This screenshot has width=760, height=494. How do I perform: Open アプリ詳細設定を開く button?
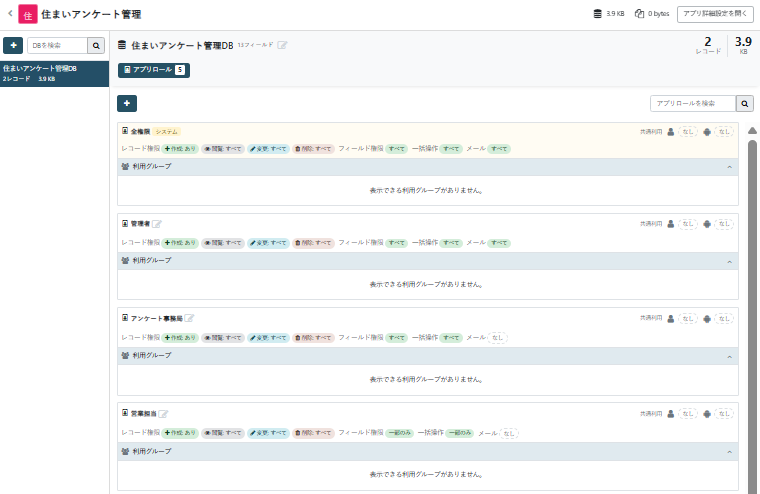[x=715, y=14]
